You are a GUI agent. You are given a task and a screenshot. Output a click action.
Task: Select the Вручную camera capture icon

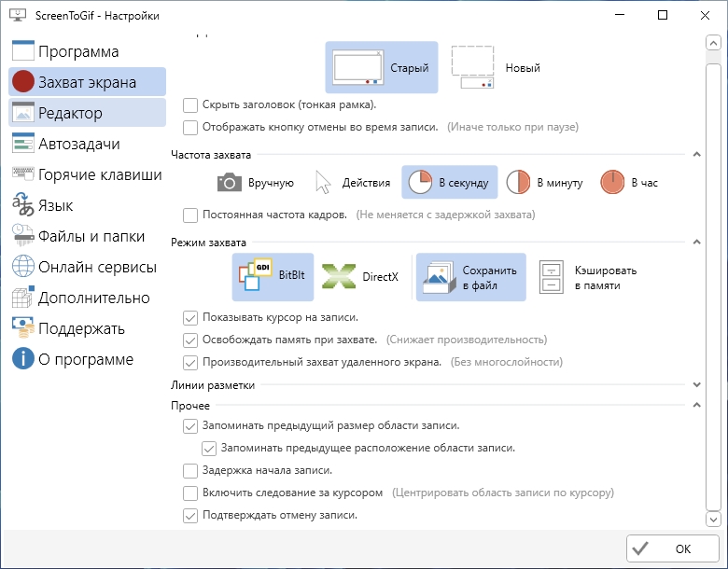coord(230,183)
